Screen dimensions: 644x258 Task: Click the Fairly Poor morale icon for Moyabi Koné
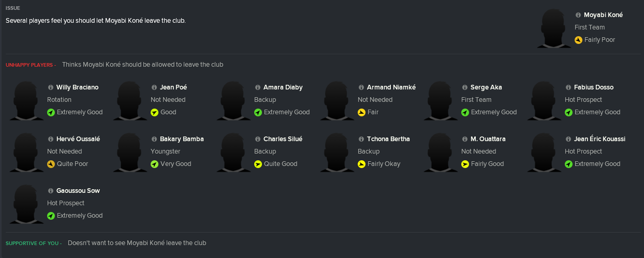tap(578, 40)
